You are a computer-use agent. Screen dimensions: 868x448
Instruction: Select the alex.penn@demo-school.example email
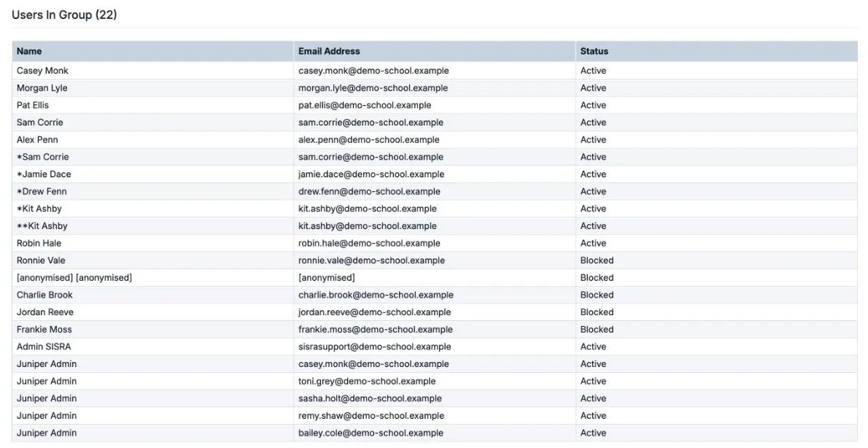[368, 139]
